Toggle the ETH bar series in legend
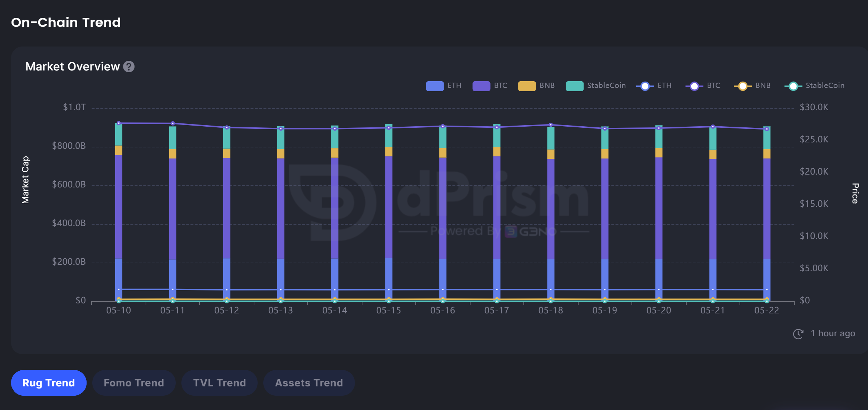 pyautogui.click(x=435, y=86)
